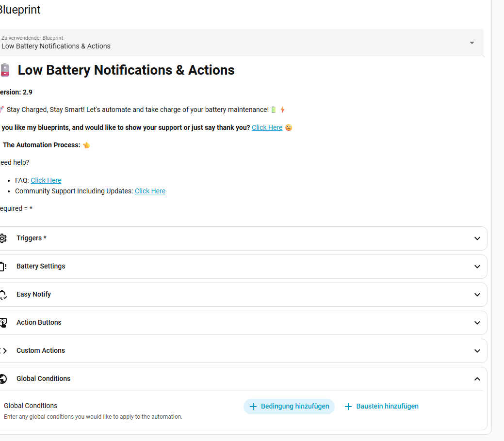Open the FAQ 'Click Here' link
Image resolution: width=504 pixels, height=441 pixels.
(x=46, y=180)
